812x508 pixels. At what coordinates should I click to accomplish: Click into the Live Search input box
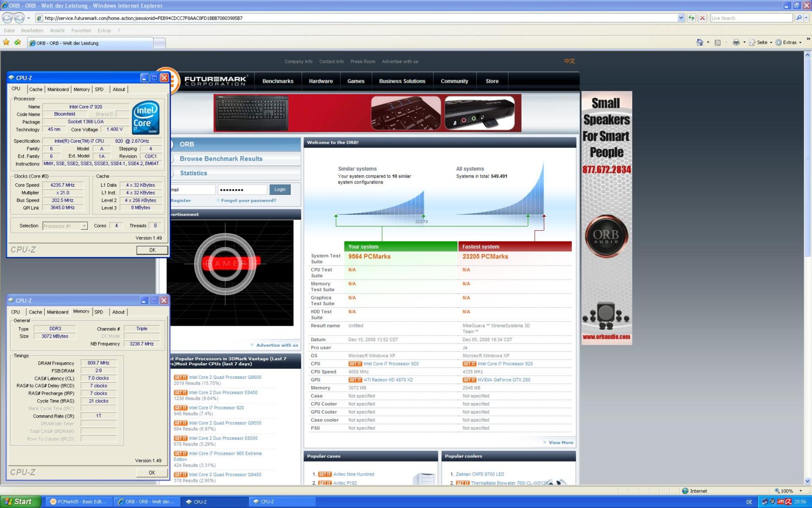751,18
